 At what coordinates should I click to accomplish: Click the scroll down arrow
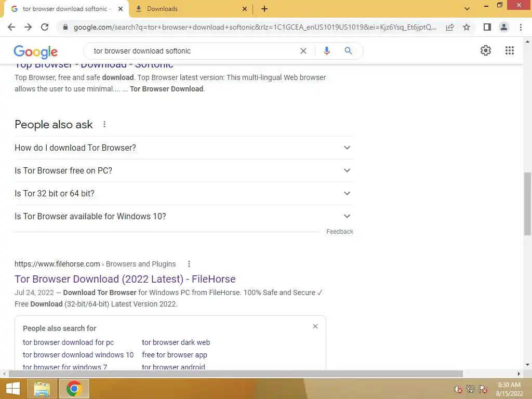tap(527, 365)
